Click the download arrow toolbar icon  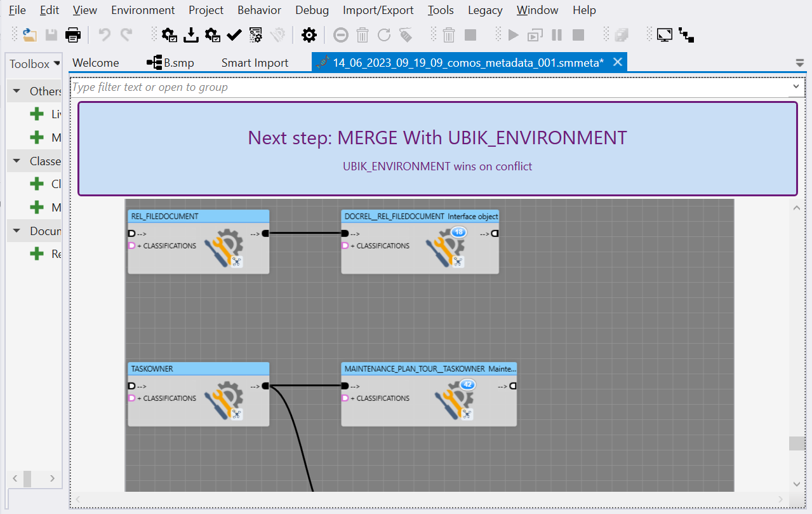click(x=190, y=35)
